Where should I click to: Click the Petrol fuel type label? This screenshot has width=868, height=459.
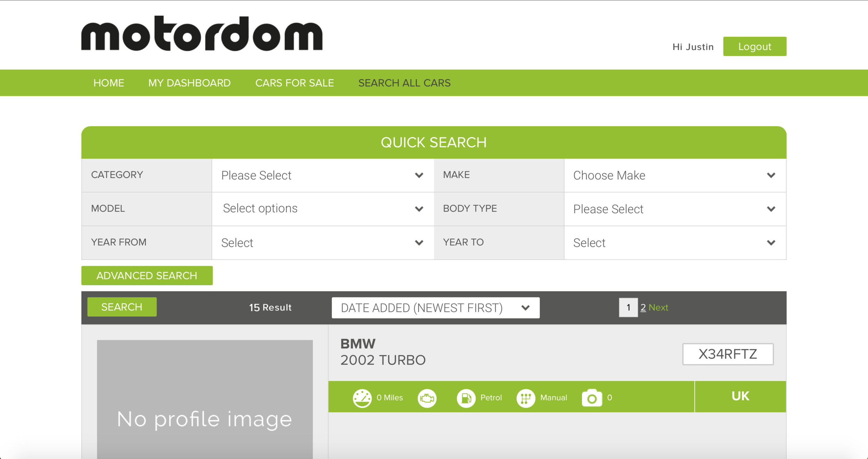click(491, 398)
